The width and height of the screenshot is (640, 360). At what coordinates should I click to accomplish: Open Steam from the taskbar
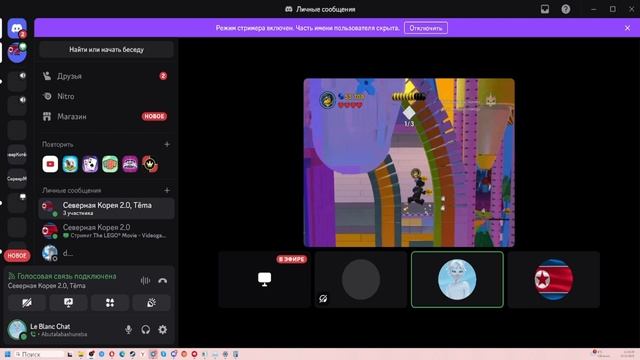[132, 354]
